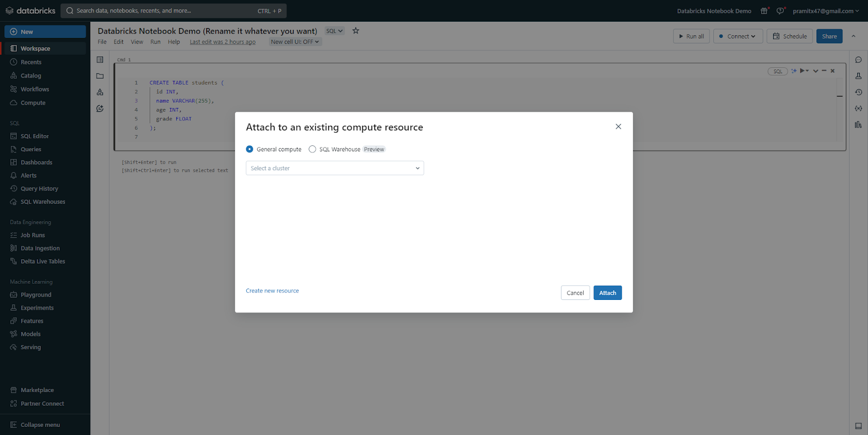Collapse the notebook header with chevron up

tap(853, 36)
